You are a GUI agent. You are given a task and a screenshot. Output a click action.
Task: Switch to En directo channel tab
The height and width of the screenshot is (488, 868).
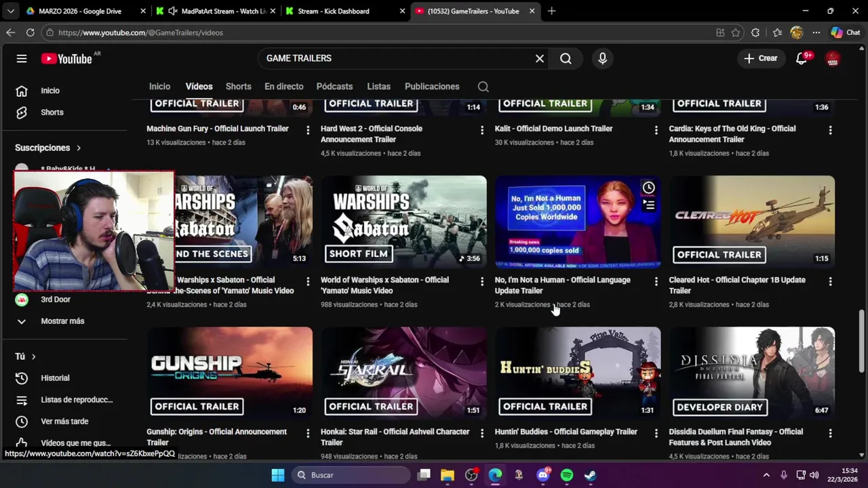coord(283,87)
